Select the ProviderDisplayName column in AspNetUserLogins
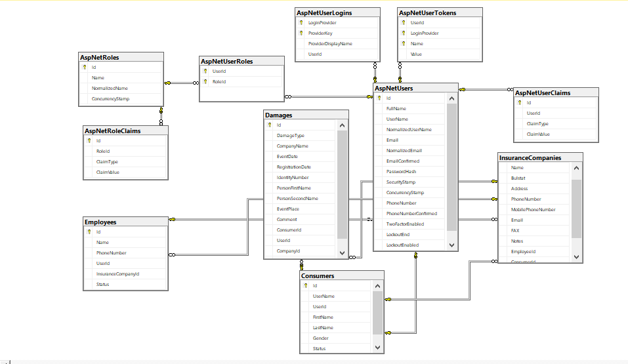 click(337, 44)
